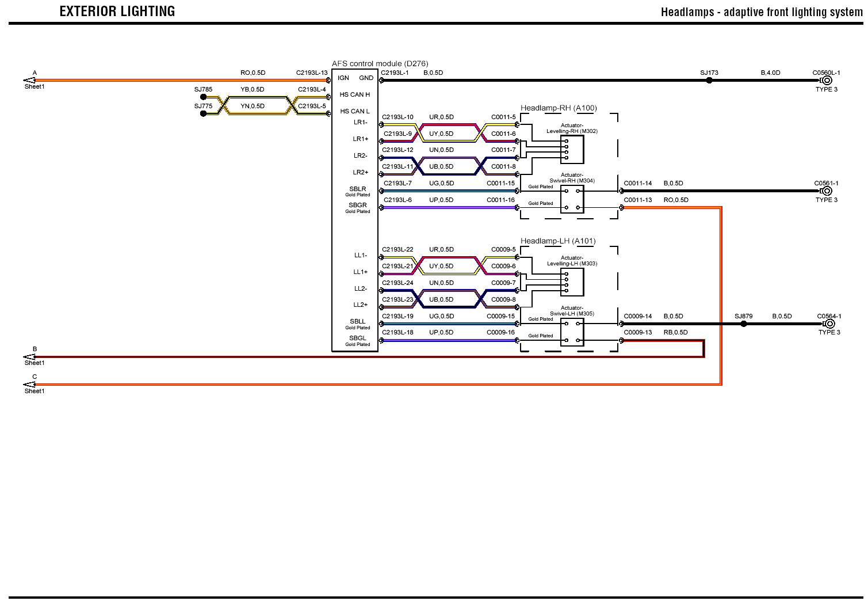The height and width of the screenshot is (601, 868).
Task: Click the SJ879 splice joint dot
Action: [744, 324]
